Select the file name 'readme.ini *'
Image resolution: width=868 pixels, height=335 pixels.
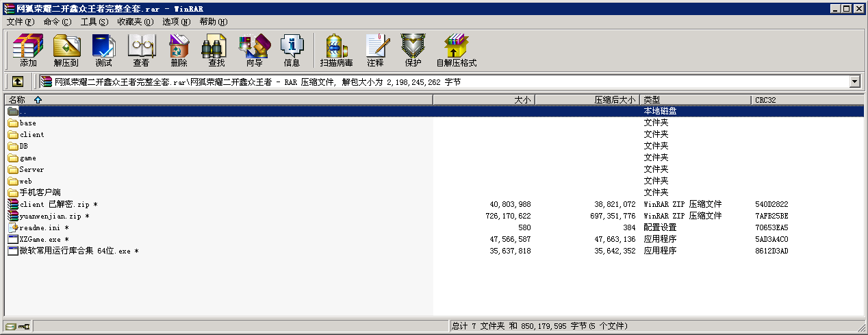pos(44,228)
